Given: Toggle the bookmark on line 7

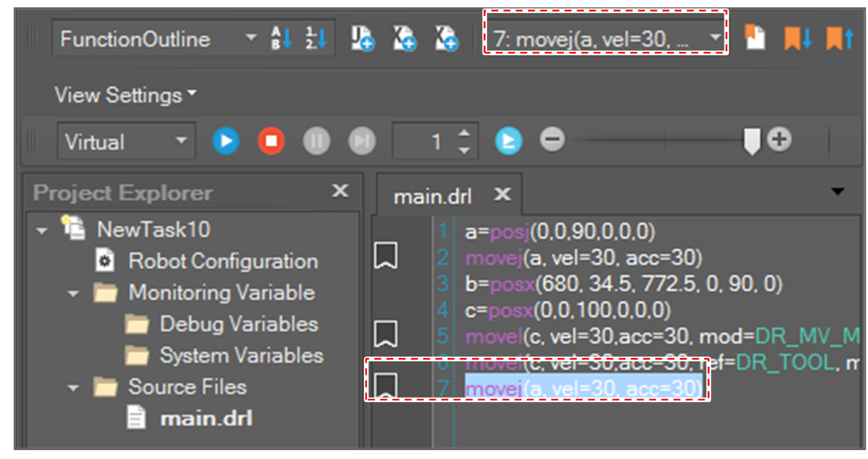Looking at the screenshot, I should tap(386, 386).
